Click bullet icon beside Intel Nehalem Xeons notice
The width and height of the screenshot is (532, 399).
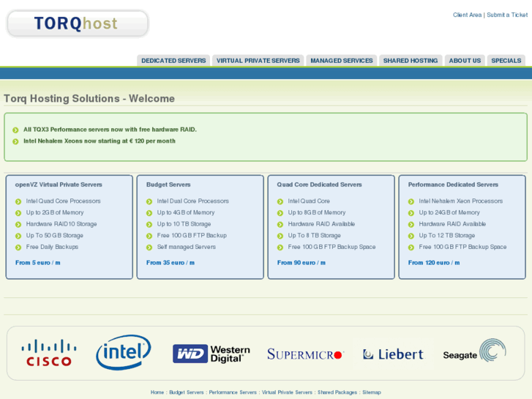point(15,141)
